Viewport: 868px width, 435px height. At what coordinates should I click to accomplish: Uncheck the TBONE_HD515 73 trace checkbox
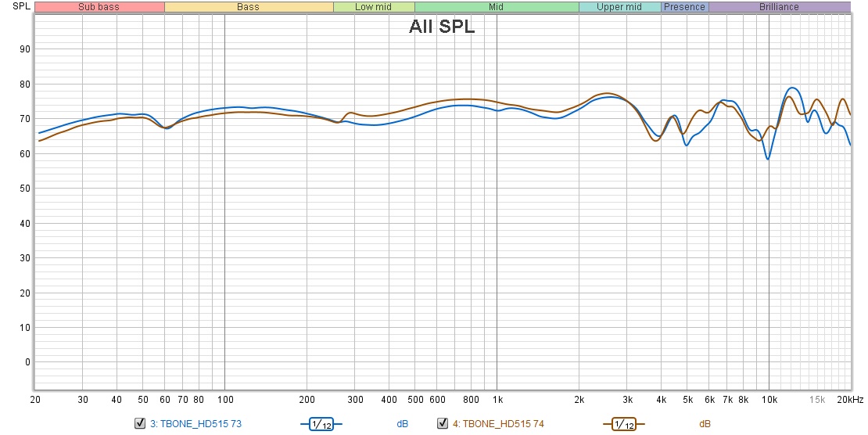coord(140,423)
